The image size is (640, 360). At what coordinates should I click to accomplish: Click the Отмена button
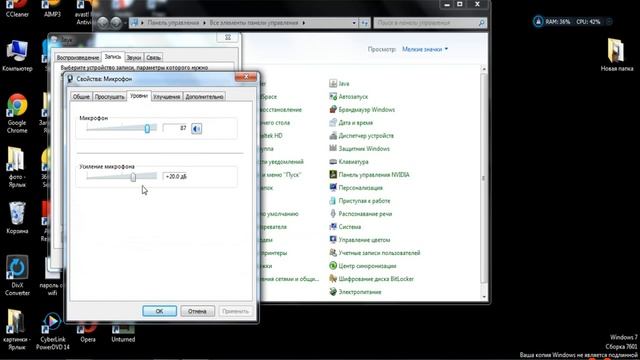[x=197, y=311]
